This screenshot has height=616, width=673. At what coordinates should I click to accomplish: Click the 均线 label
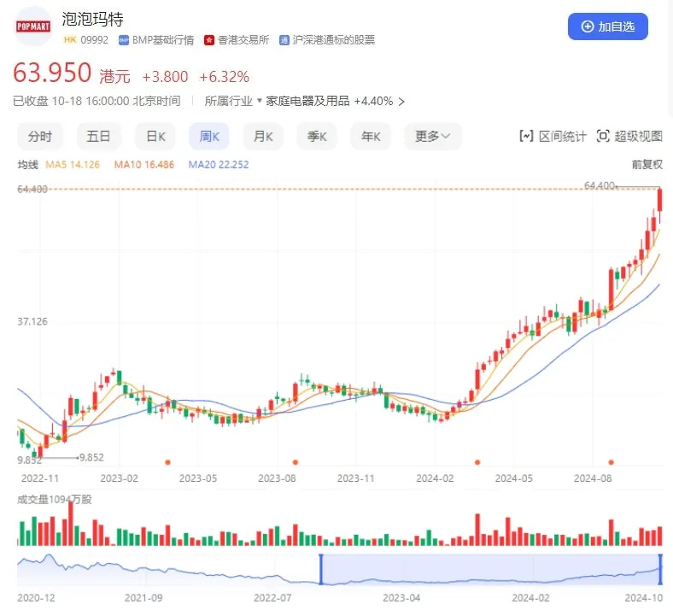pyautogui.click(x=27, y=164)
